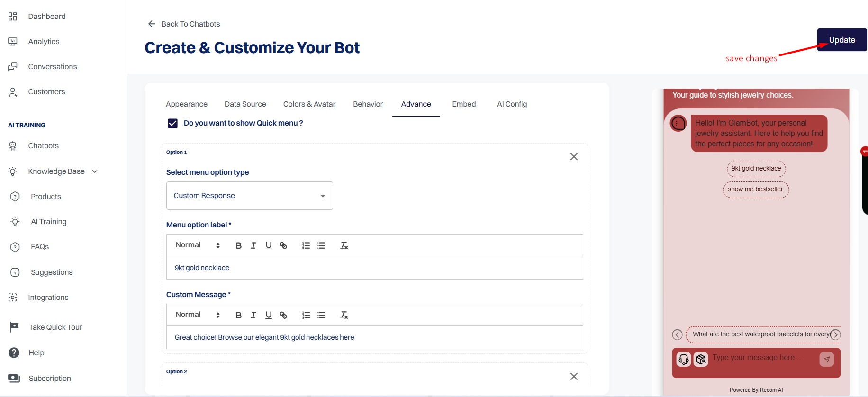Switch to the Data Source tab
Viewport: 868px width, 397px height.
(x=245, y=104)
